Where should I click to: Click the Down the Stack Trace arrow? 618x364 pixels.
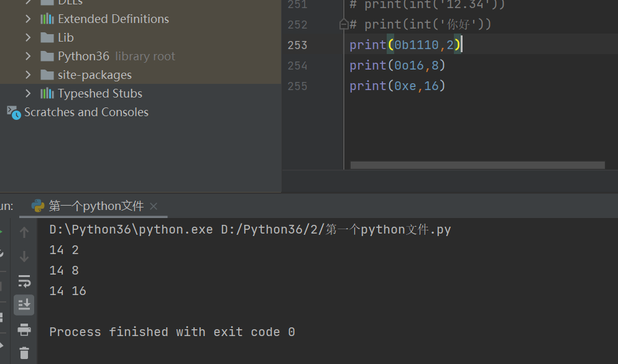tap(24, 256)
